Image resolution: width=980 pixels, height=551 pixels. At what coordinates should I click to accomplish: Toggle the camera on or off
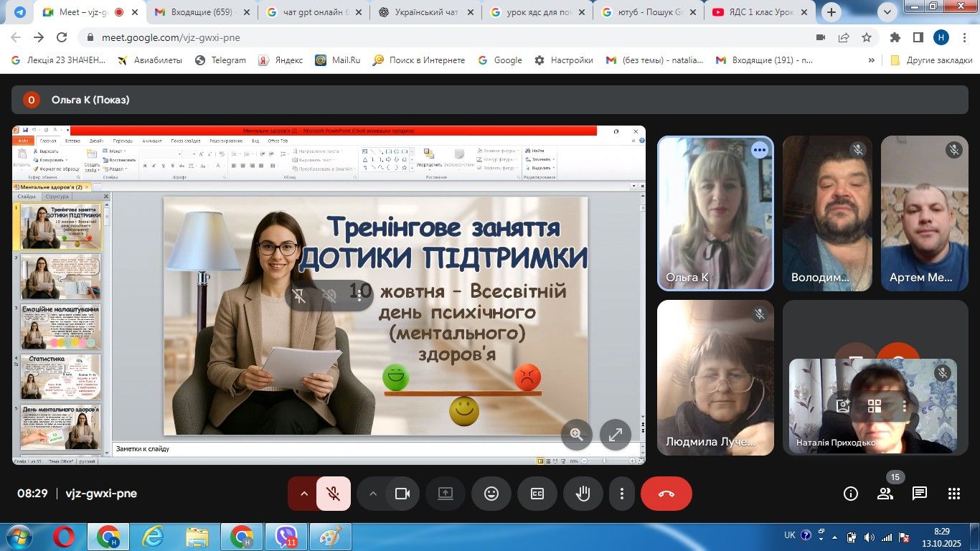pyautogui.click(x=402, y=494)
